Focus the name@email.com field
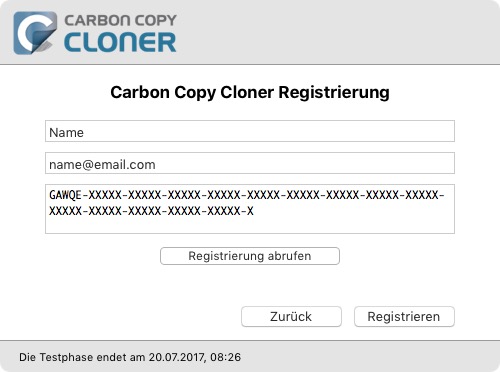 coord(250,163)
